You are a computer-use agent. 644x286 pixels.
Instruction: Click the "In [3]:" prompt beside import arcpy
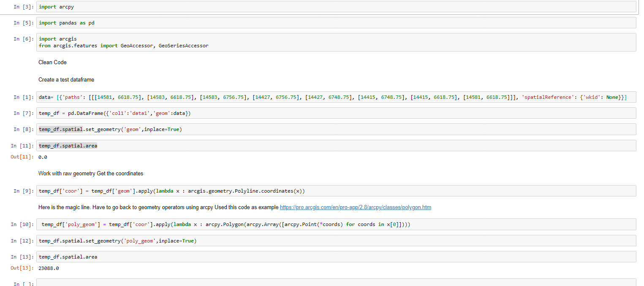tap(17, 7)
